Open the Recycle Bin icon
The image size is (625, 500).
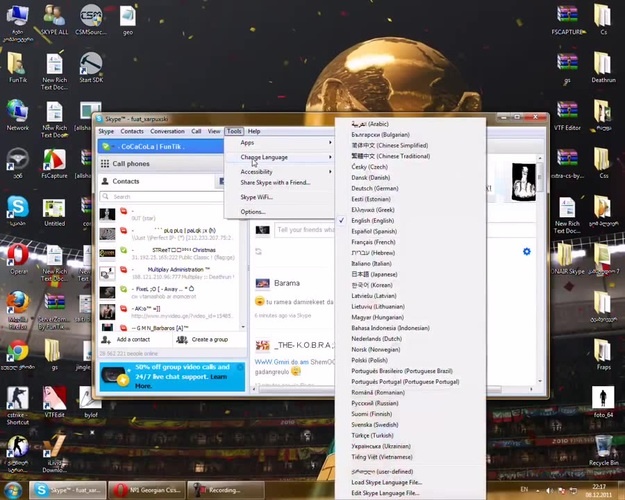point(603,447)
